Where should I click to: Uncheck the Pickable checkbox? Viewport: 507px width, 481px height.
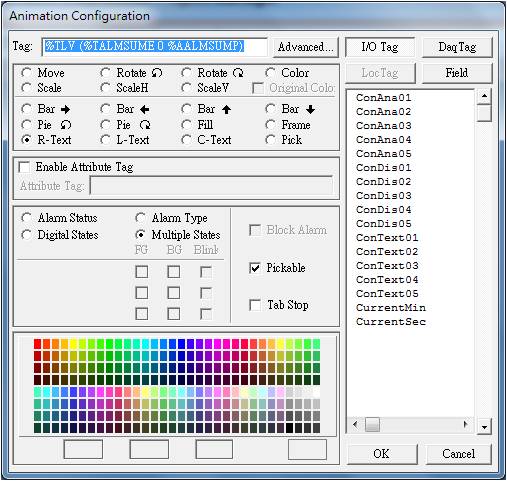[255, 268]
